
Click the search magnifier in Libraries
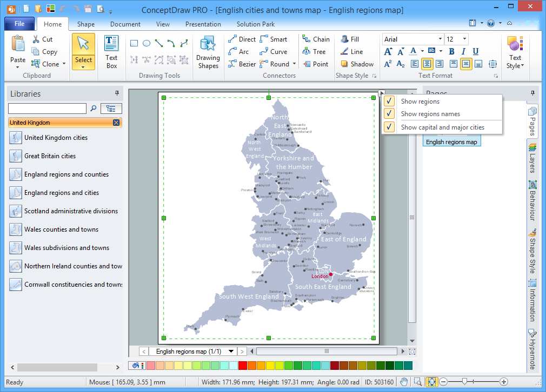click(x=93, y=109)
